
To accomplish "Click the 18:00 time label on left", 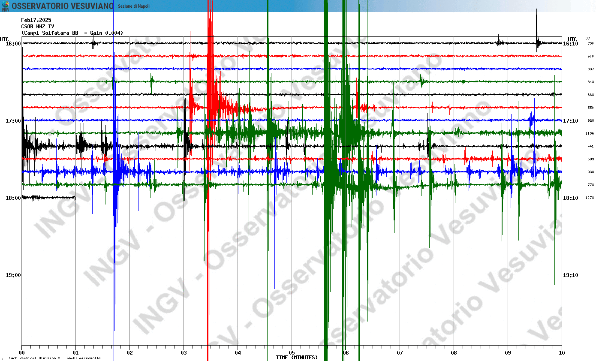I will click(x=13, y=198).
